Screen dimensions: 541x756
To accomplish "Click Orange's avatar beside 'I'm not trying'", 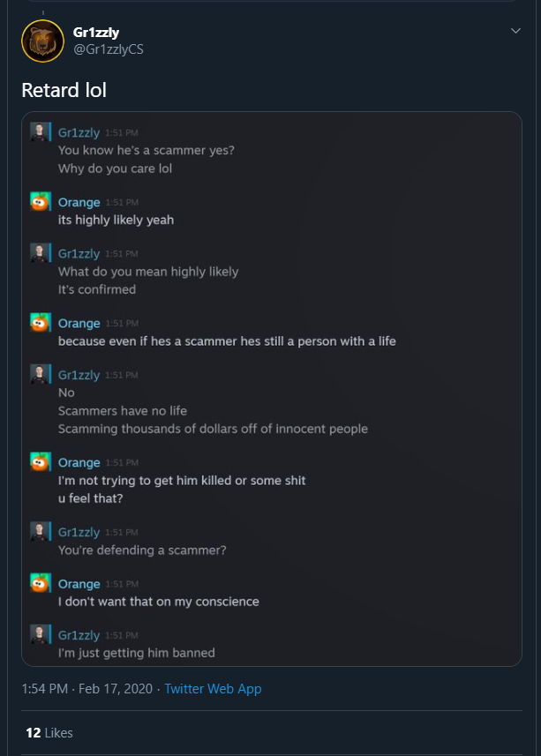I will click(x=39, y=462).
